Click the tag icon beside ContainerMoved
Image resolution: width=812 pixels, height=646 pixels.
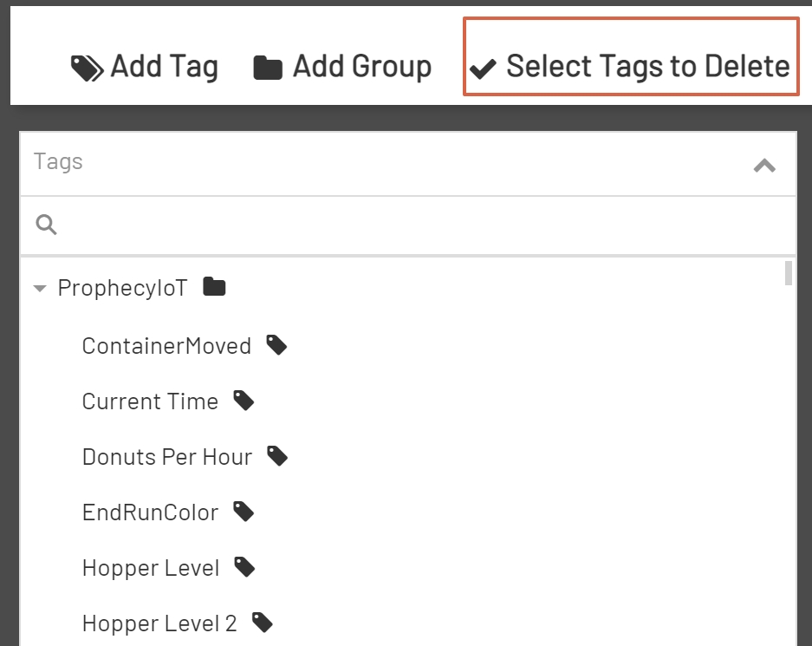pyautogui.click(x=276, y=344)
